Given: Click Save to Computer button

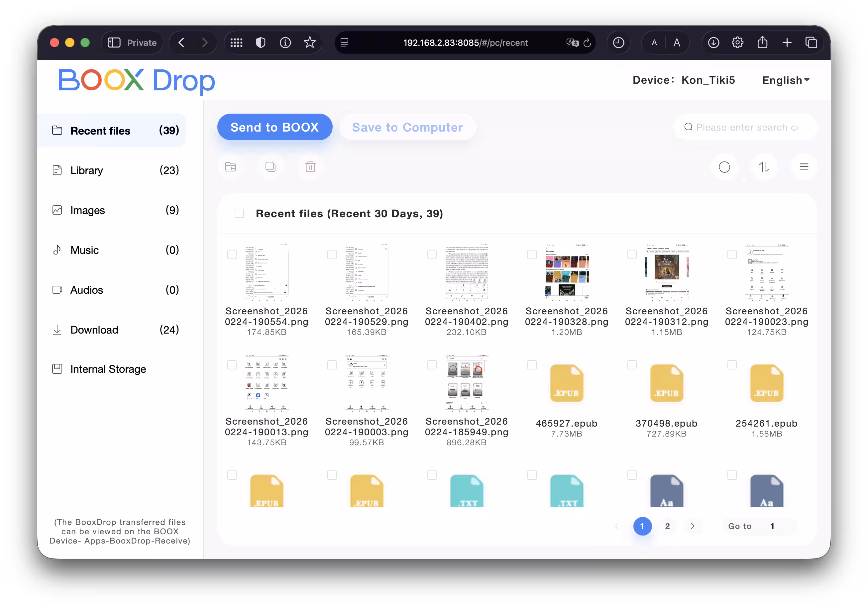Looking at the screenshot, I should [407, 127].
